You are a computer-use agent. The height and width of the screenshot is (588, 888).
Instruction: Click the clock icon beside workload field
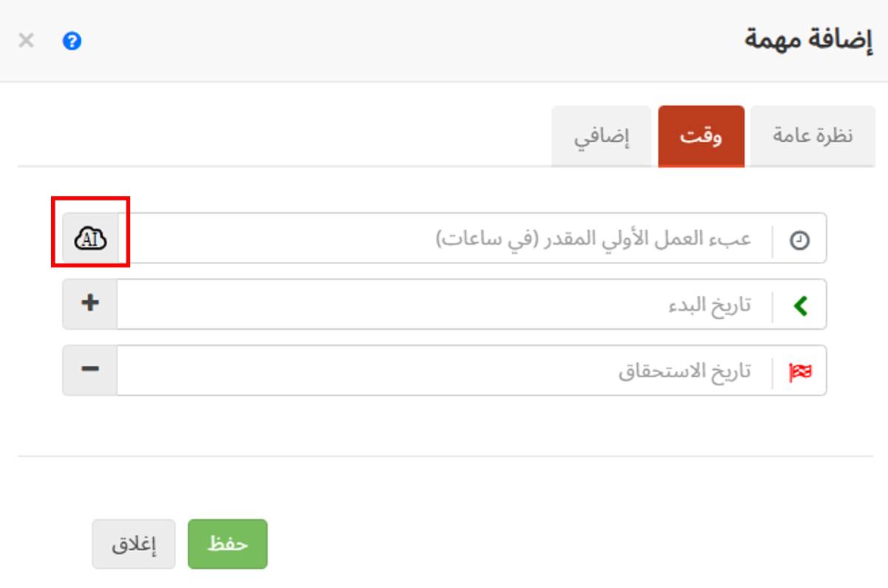point(800,240)
